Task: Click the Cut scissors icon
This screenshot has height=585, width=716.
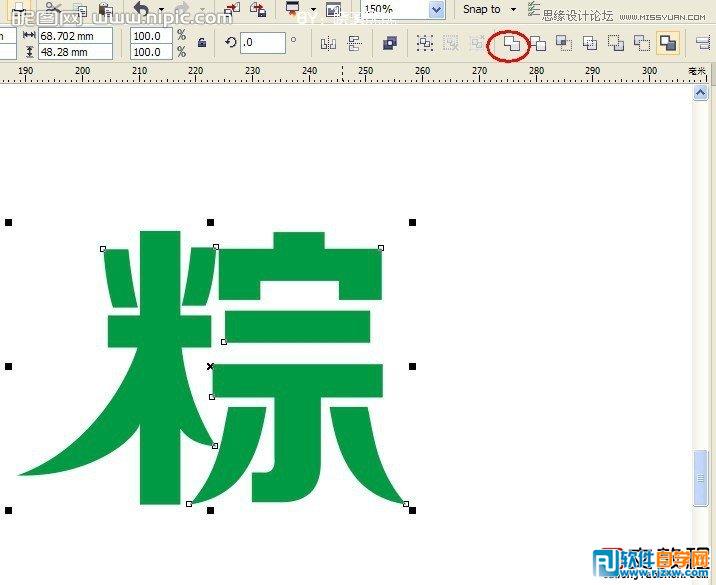Action: (x=53, y=8)
